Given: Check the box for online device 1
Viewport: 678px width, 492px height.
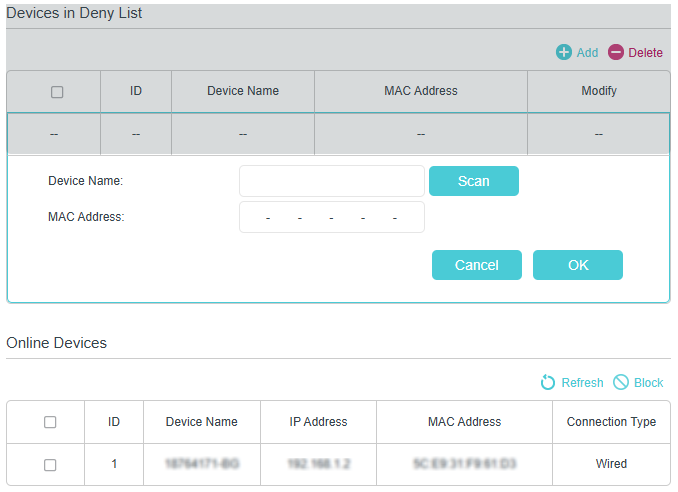Looking at the screenshot, I should point(50,465).
